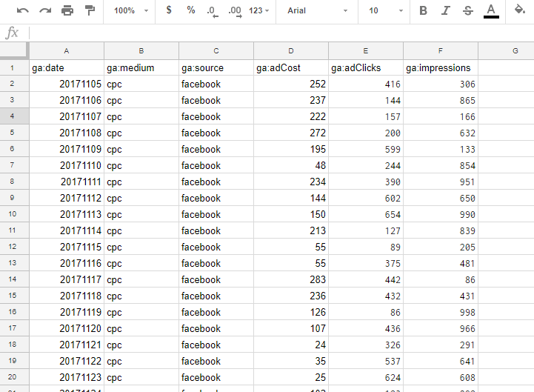Select the Paint format tool

tap(90, 10)
